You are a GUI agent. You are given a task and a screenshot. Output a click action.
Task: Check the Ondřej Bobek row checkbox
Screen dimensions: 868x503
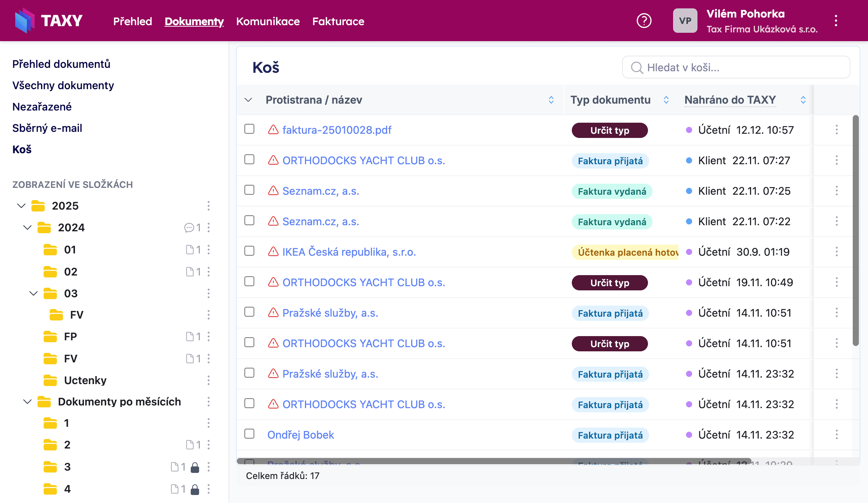coord(249,434)
